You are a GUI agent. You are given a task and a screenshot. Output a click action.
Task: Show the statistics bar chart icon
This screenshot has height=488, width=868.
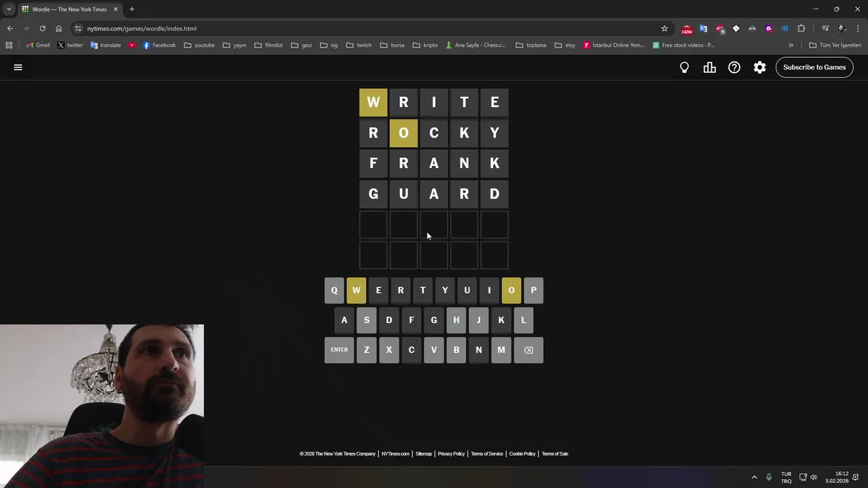(x=709, y=67)
